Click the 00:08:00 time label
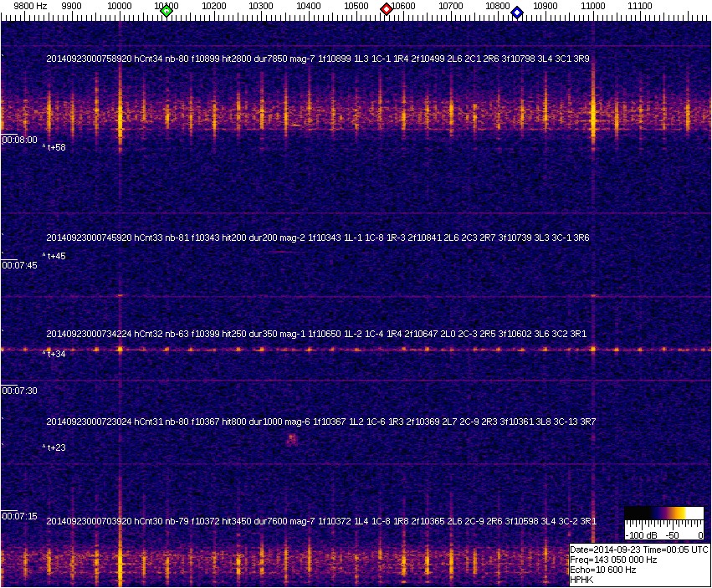The width and height of the screenshot is (712, 588). (x=19, y=140)
